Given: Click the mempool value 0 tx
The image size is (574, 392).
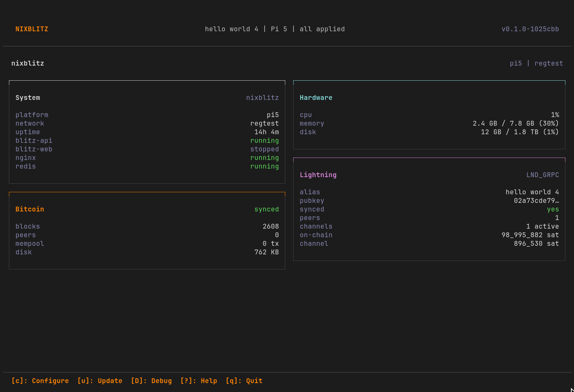Looking at the screenshot, I should click(x=271, y=244).
